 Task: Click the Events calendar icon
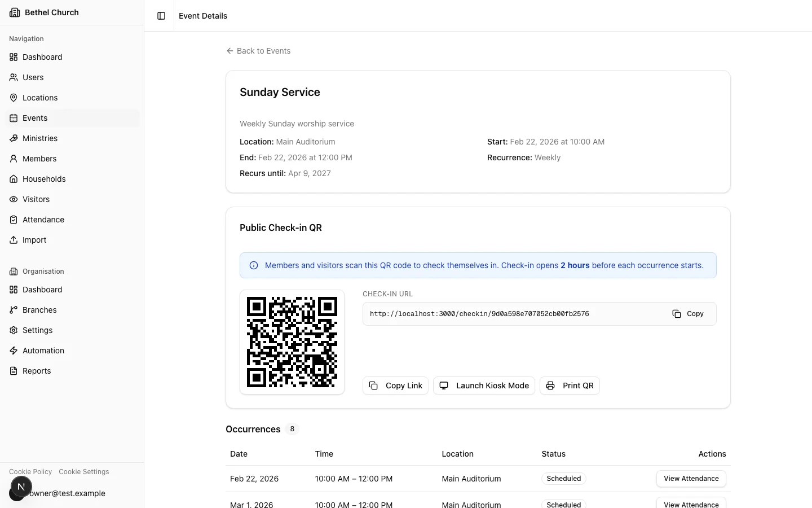click(14, 118)
